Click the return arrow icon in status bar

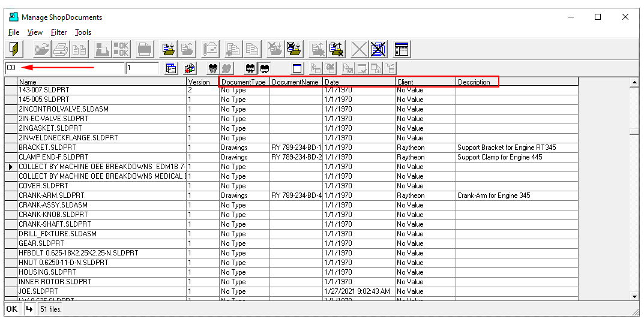pyautogui.click(x=29, y=309)
